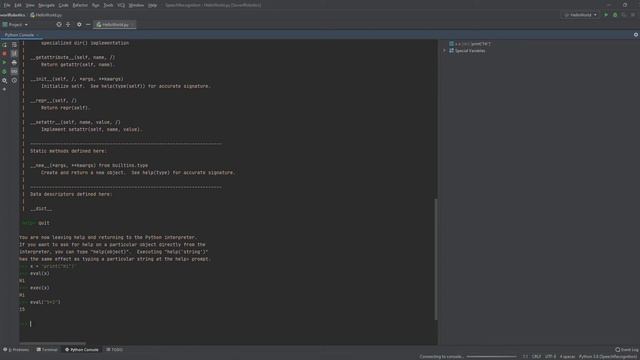The width and height of the screenshot is (640, 360).
Task: Click the Stop icon in top-right toolbar
Action: click(633, 15)
